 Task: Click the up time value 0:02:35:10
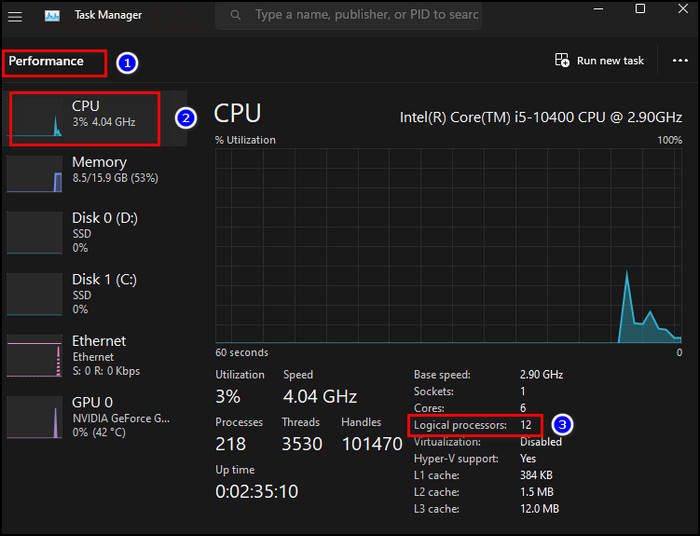pos(257,491)
